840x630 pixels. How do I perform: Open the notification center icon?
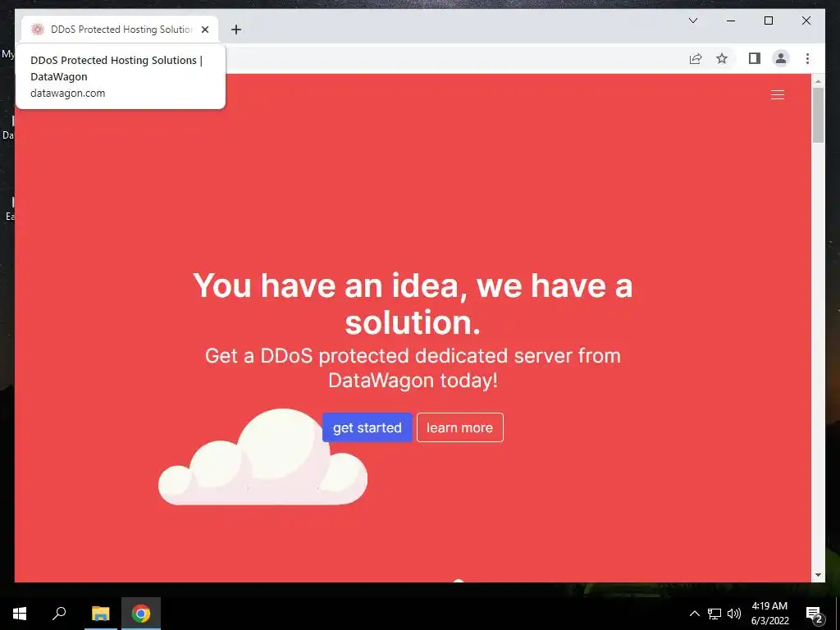pyautogui.click(x=814, y=614)
